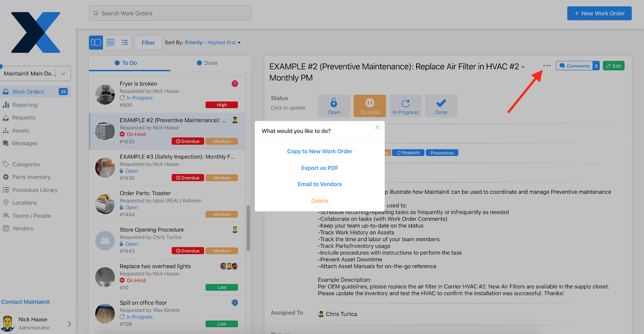Open Order Parts: Toaster work order
The width and height of the screenshot is (644, 334).
(x=167, y=204)
